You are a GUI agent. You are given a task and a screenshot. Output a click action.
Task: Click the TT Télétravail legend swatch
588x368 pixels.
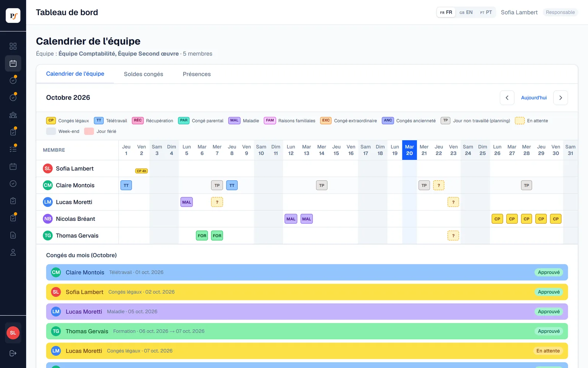[x=99, y=120]
